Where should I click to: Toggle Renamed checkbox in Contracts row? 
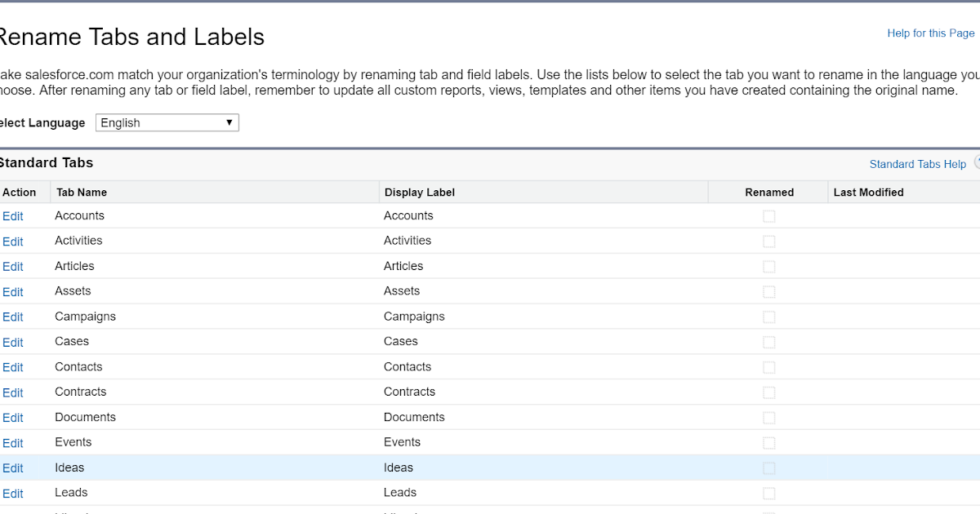click(768, 392)
